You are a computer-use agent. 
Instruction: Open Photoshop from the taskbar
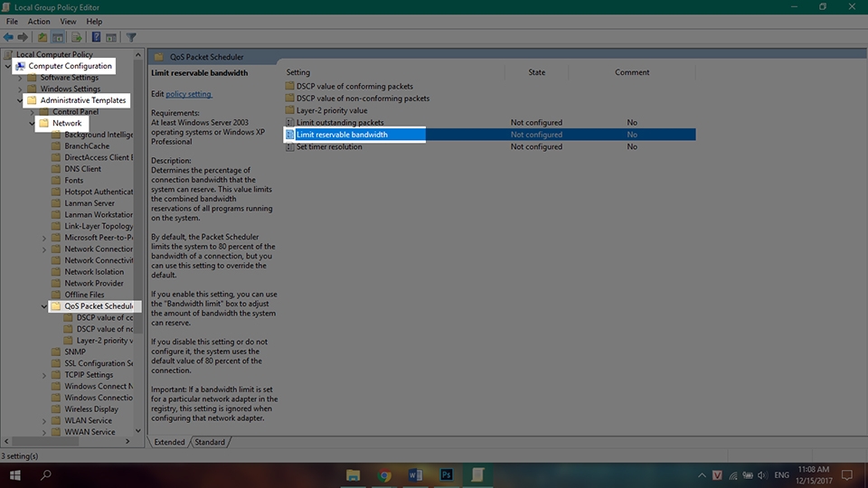pos(446,474)
